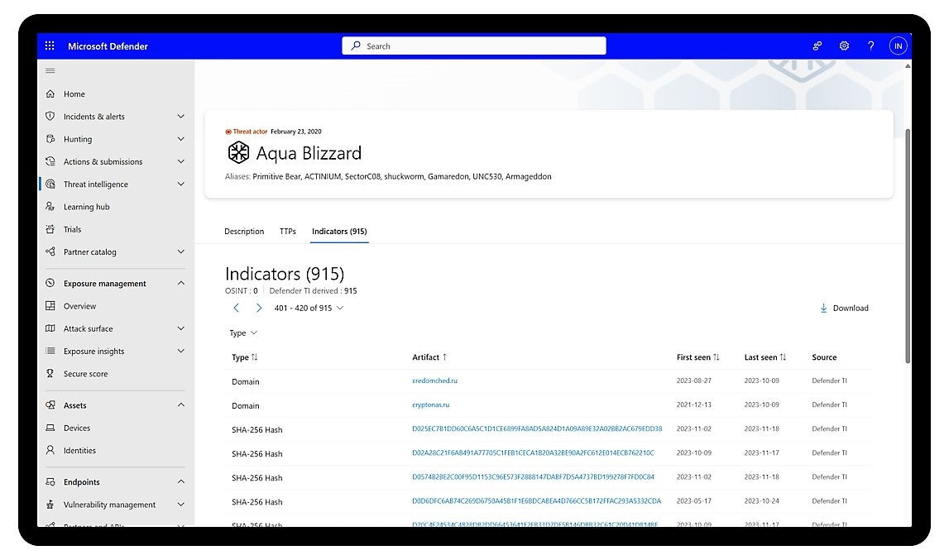The image size is (949, 560).
Task: Open the 401 - 420 of 915 page range dropdown
Action: coord(309,309)
